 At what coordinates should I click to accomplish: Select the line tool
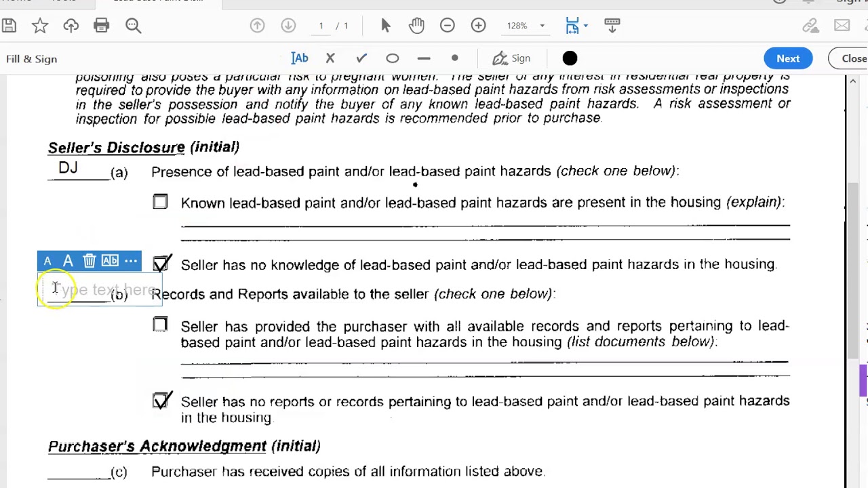[x=424, y=58]
